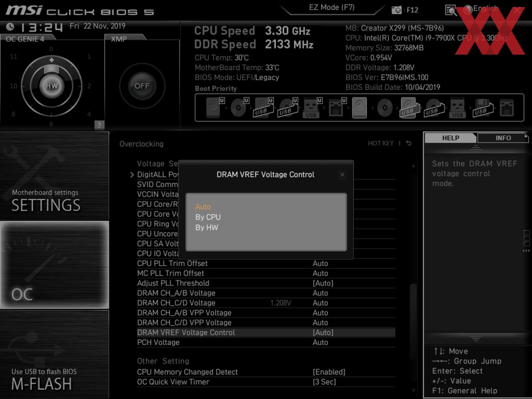This screenshot has width=532, height=399.
Task: Open the Adjust PLL Threshold [Auto] dropdown
Action: click(x=323, y=283)
